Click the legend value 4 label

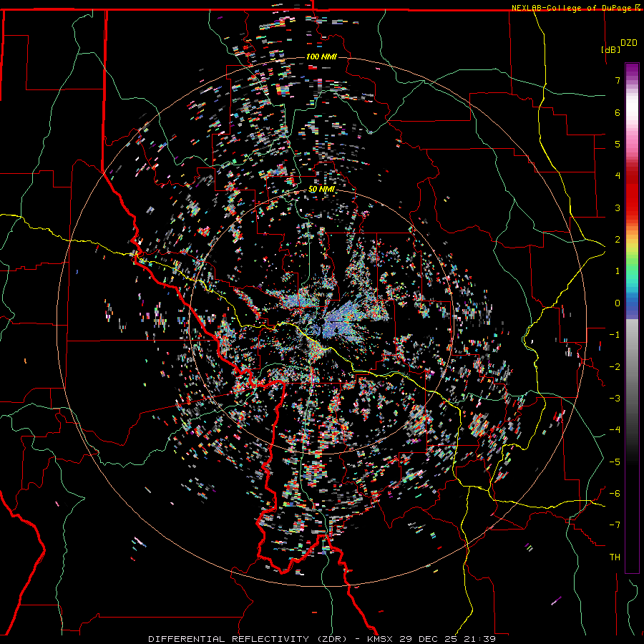coord(618,176)
